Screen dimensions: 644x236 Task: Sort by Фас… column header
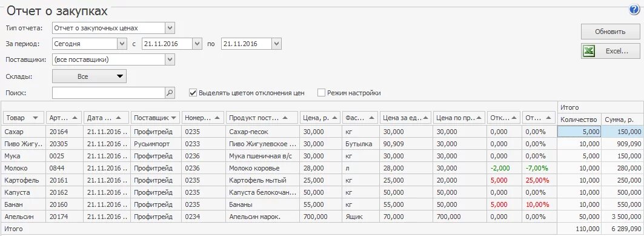[x=360, y=118]
